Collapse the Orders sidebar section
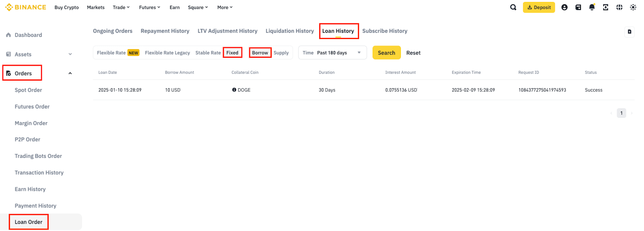This screenshot has width=644, height=231. point(39,73)
